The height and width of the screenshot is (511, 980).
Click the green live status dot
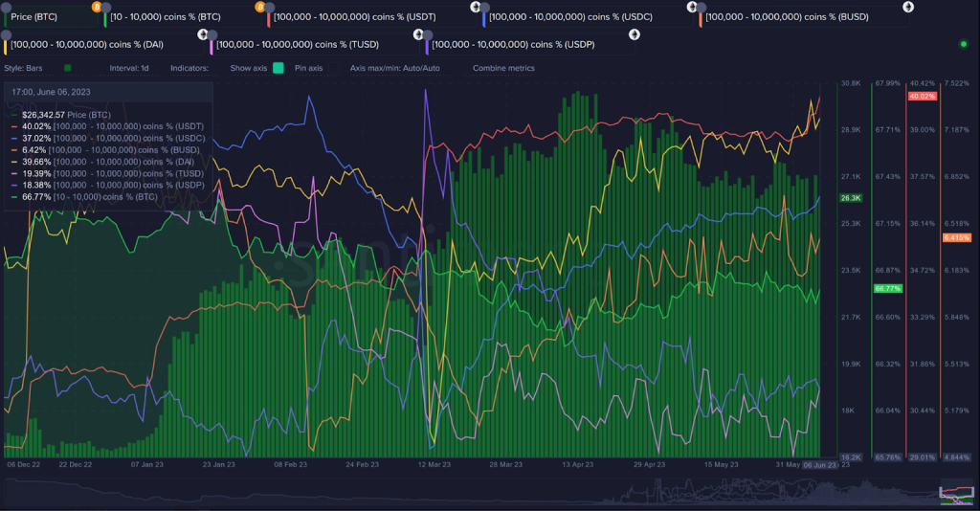(x=963, y=44)
